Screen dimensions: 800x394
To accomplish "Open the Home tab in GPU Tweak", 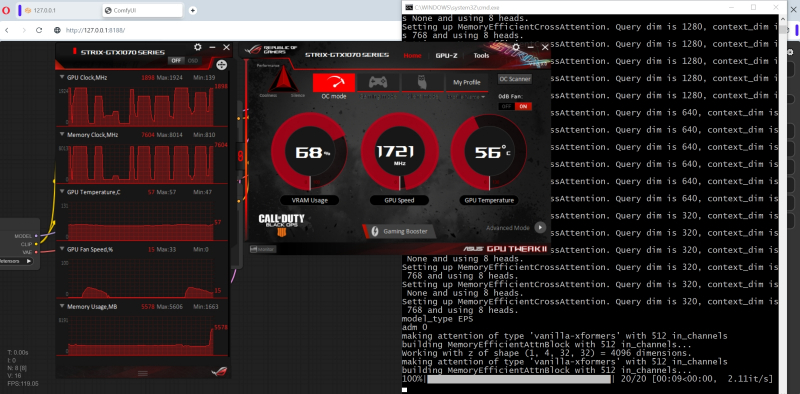I will point(412,56).
